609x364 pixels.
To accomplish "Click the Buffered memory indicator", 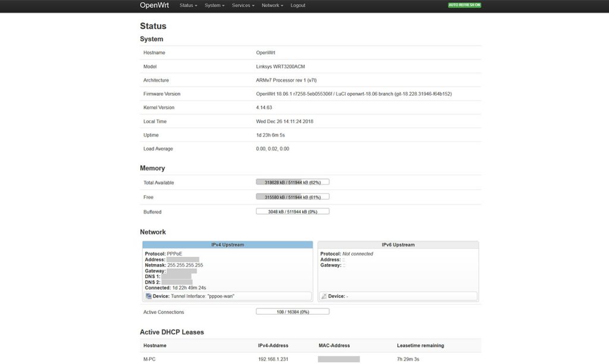I will pos(293,211).
